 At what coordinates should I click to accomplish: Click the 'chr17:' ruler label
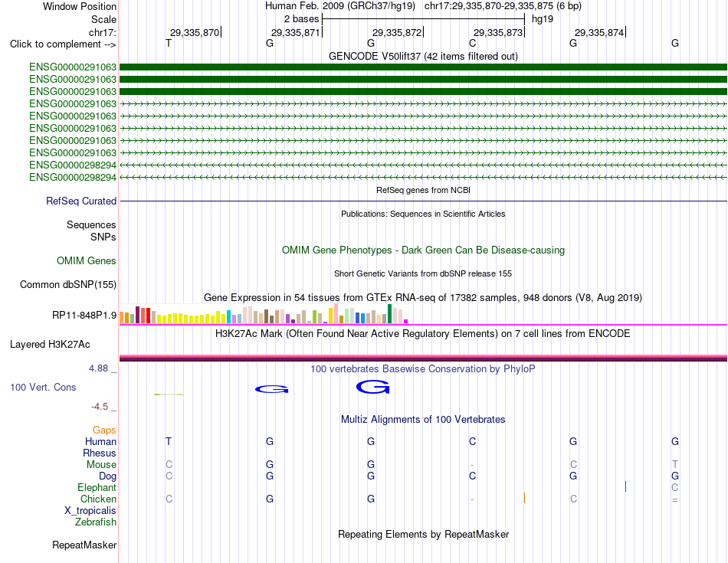102,32
